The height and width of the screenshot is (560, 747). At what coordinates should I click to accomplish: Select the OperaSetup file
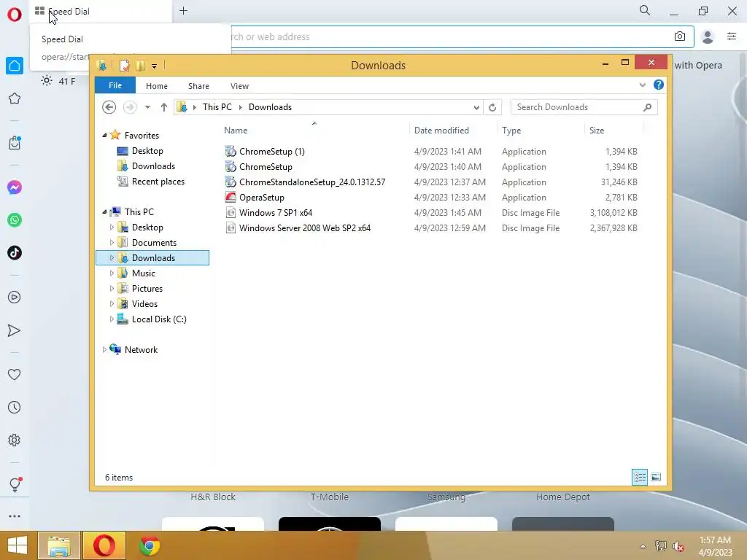click(x=262, y=197)
